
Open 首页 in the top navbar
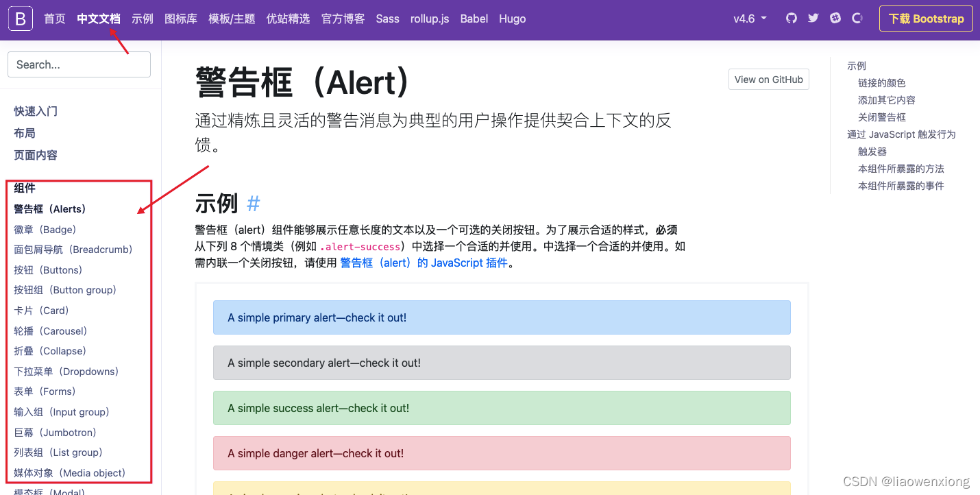[x=54, y=19]
